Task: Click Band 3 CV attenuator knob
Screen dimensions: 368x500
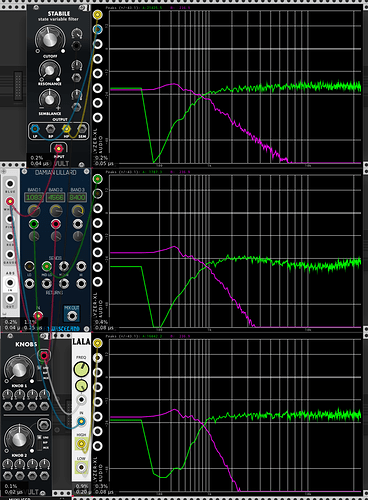Action: 78,236
